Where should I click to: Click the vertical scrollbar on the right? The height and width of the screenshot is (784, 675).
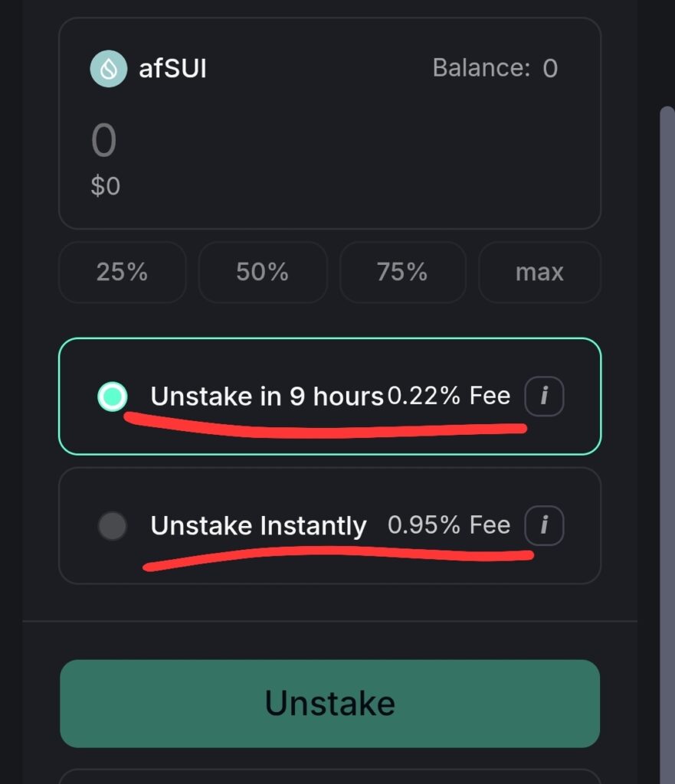pos(667,383)
